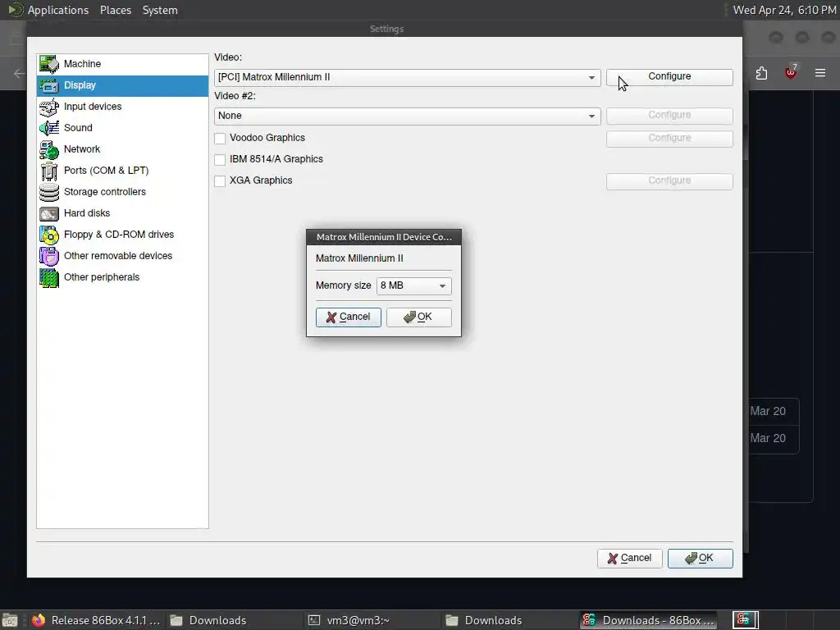
Task: Click the Matrox Millennium II dialog title bar
Action: coord(384,237)
